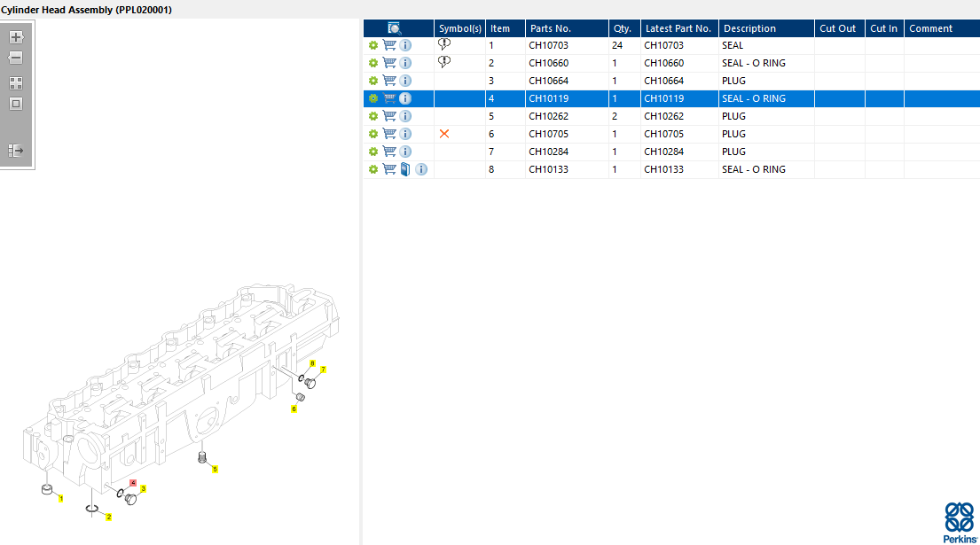Add CH10284 to cart
Image resolution: width=980 pixels, height=545 pixels.
[x=389, y=151]
